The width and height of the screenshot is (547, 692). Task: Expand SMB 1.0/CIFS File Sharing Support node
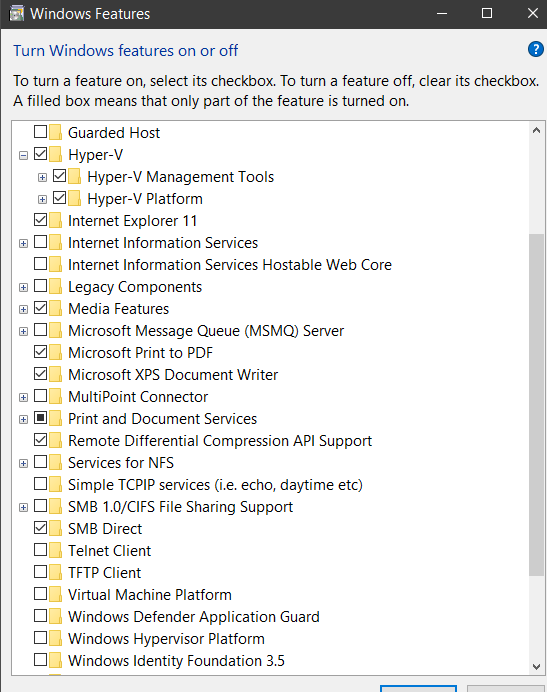click(x=23, y=508)
